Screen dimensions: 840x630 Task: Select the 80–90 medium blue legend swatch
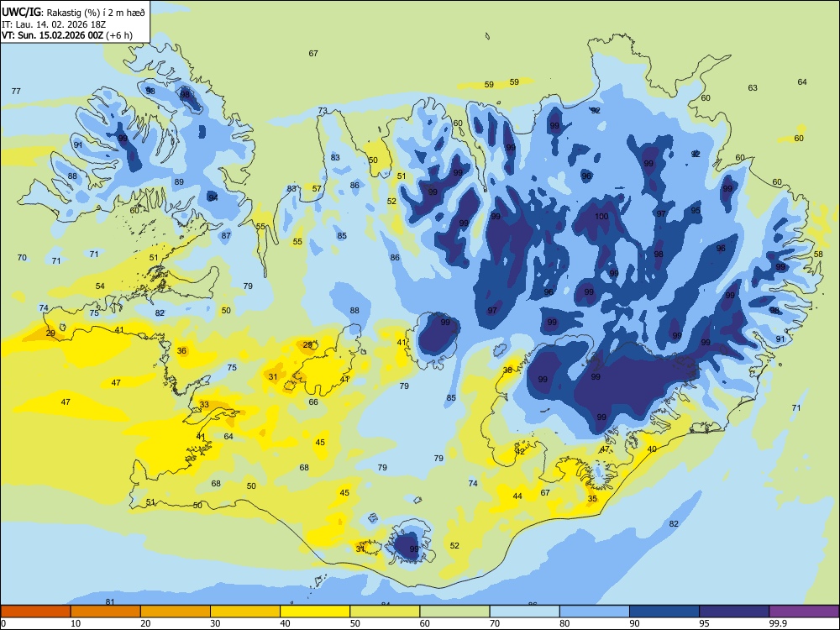[595, 612]
